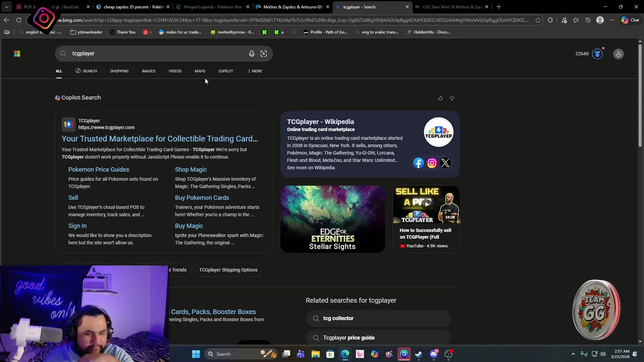The width and height of the screenshot is (644, 362).
Task: Open TCGplayer X (Twitter) icon
Action: click(445, 163)
